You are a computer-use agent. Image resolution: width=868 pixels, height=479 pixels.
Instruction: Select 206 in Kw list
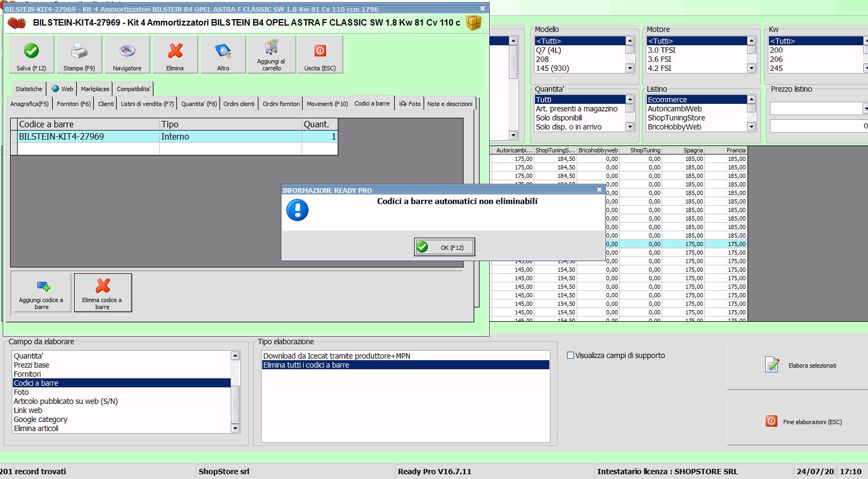pos(816,59)
